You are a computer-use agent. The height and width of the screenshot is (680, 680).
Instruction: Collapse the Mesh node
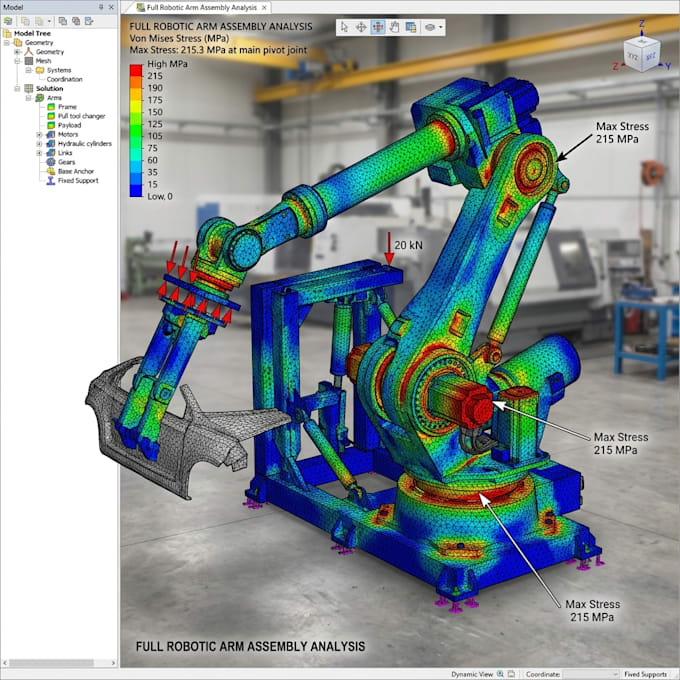(x=17, y=61)
